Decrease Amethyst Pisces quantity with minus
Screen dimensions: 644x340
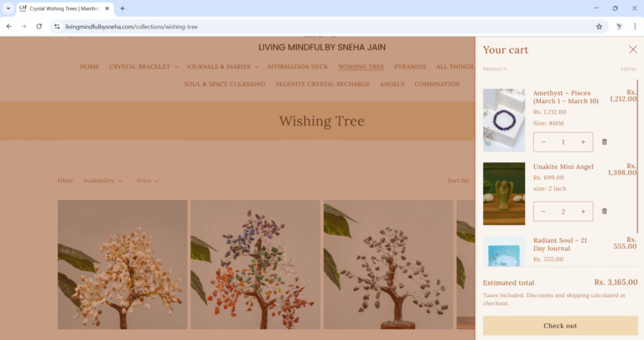(543, 142)
